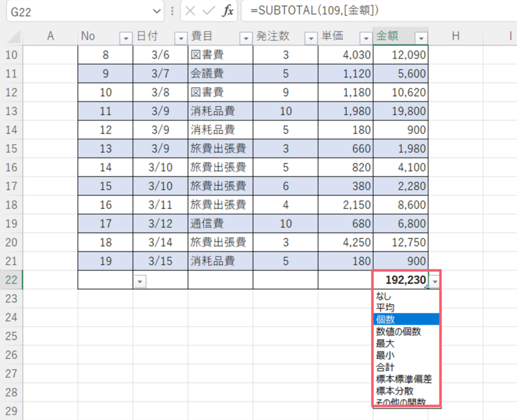Select なし to remove the total

[383, 295]
